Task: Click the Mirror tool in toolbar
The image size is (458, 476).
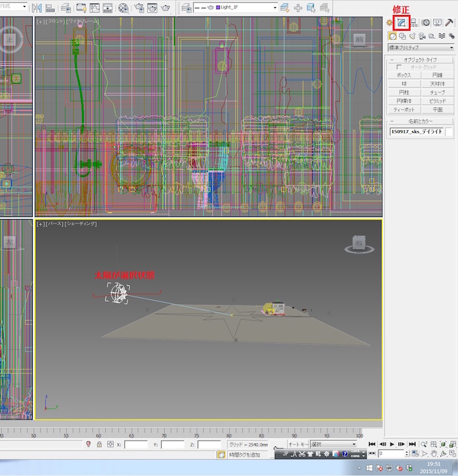Action: (x=37, y=8)
